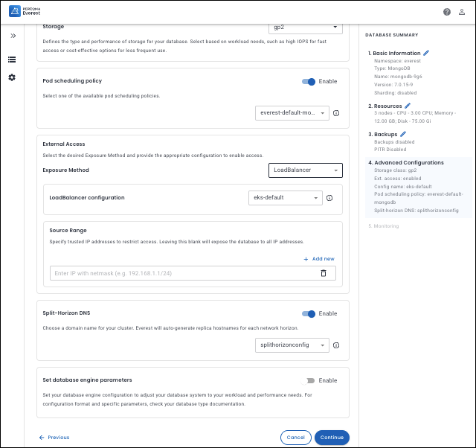The width and height of the screenshot is (476, 448).
Task: Enable the database engine parameters toggle
Action: pos(309,380)
